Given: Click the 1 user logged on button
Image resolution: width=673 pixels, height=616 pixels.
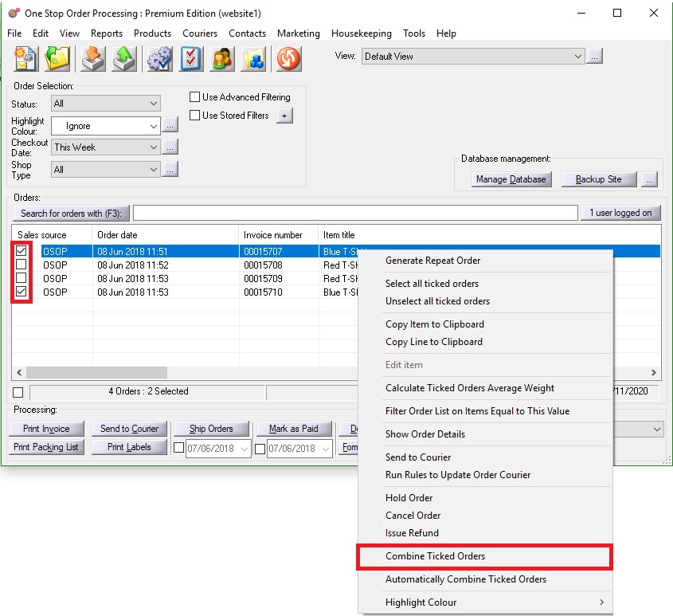Looking at the screenshot, I should (620, 213).
